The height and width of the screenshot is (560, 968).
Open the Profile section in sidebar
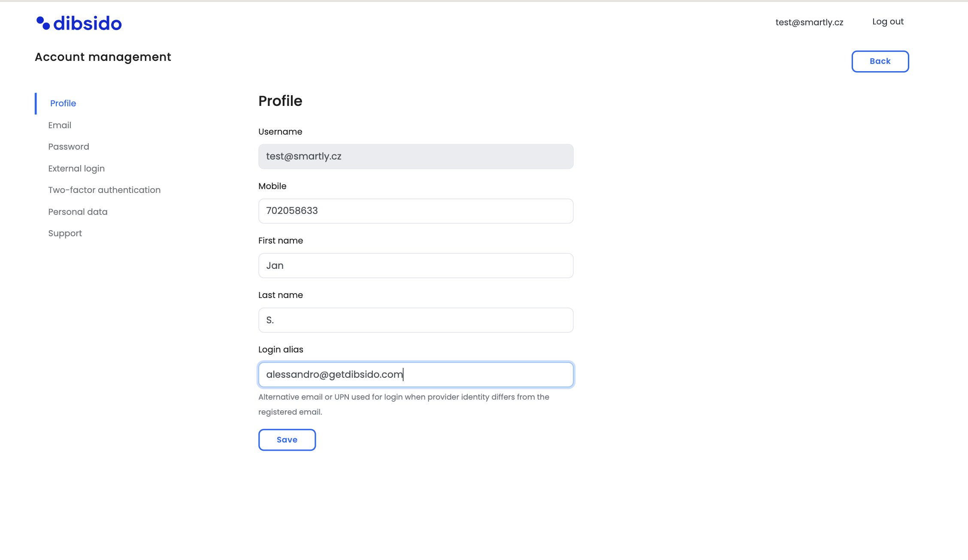point(63,103)
